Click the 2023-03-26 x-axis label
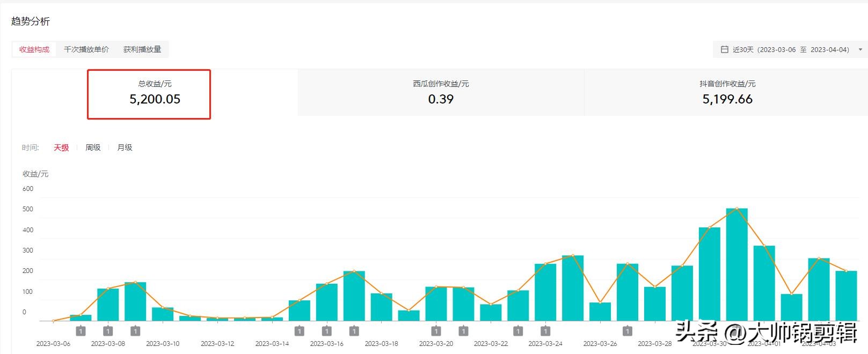 [600, 344]
